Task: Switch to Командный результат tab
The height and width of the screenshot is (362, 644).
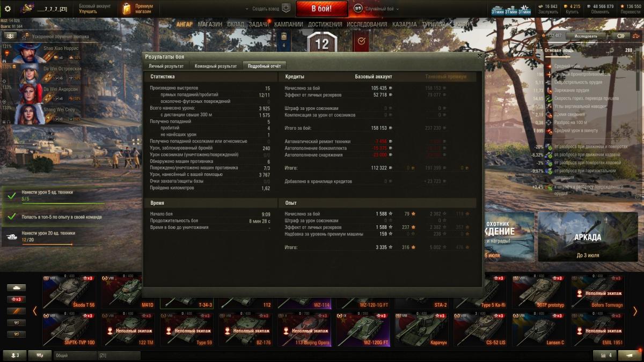Action: coord(216,66)
